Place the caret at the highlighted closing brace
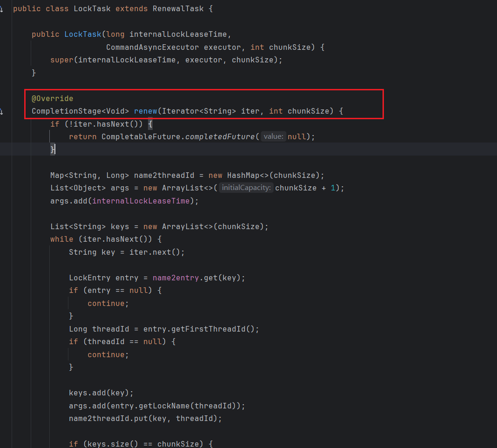This screenshot has height=448, width=497. coord(53,149)
